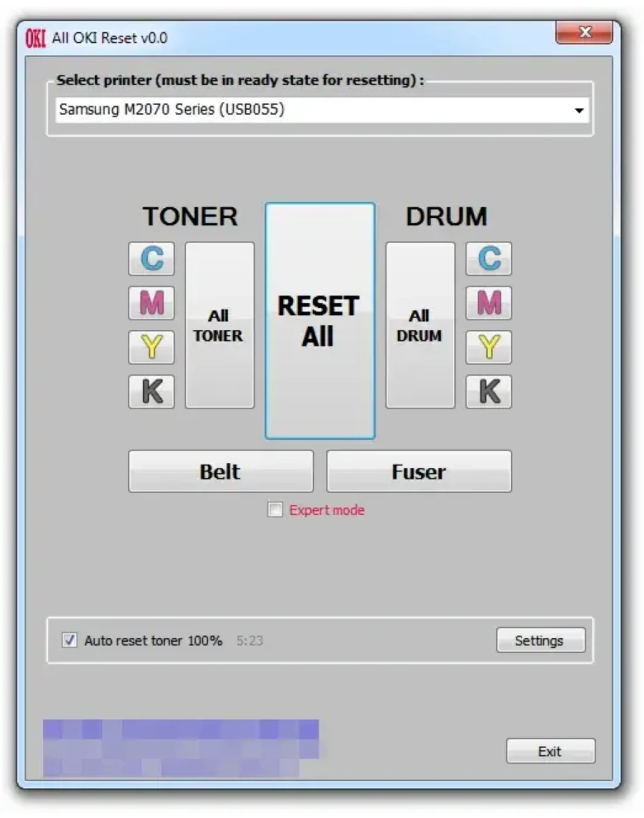Image resolution: width=644 pixels, height=818 pixels.
Task: Click Exit to quit the program
Action: [x=550, y=751]
